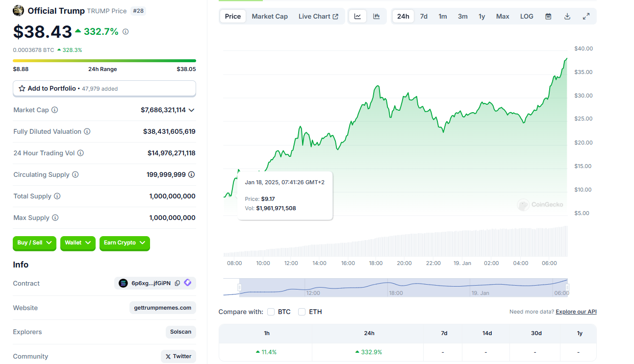Click the 332.9% 24h change cell
Viewport: 634px width, 364px height.
pyautogui.click(x=368, y=352)
